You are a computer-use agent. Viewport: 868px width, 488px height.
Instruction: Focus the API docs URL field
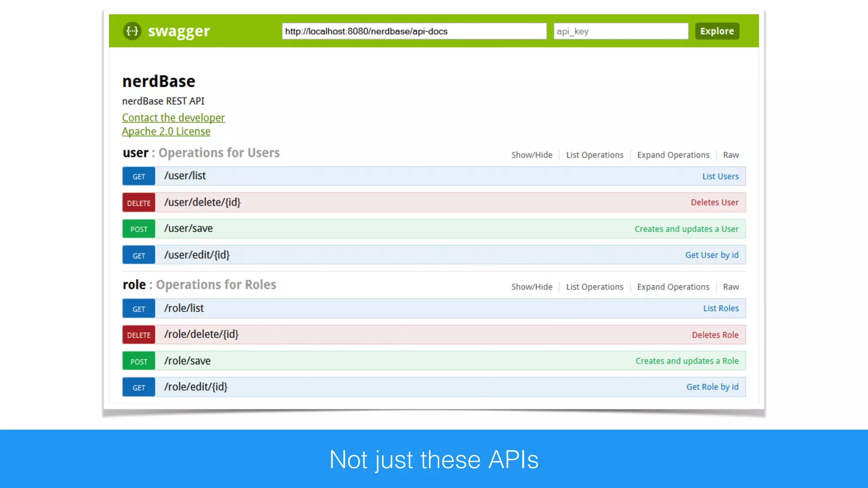(x=414, y=31)
